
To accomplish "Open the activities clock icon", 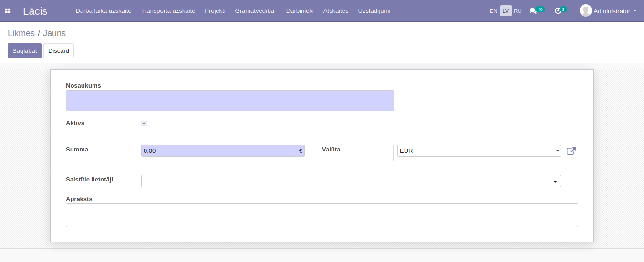I will (x=557, y=11).
